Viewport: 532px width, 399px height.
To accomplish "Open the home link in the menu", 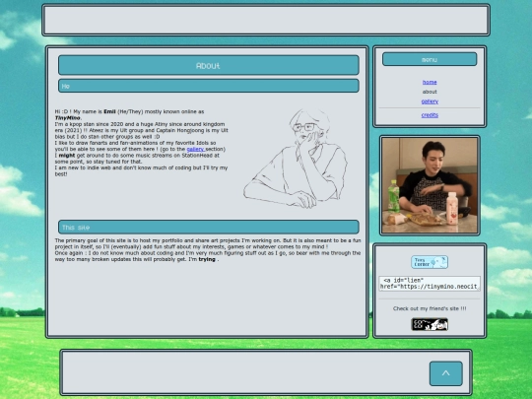I will coord(430,82).
